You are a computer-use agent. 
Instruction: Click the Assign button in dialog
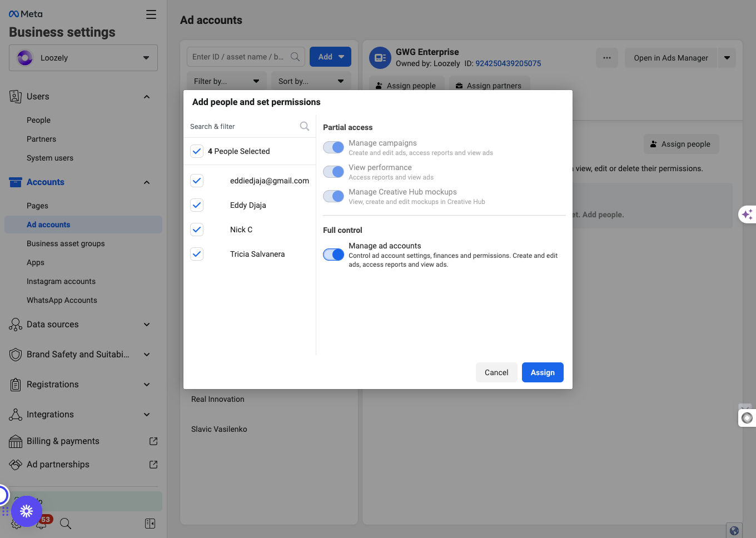pos(543,372)
